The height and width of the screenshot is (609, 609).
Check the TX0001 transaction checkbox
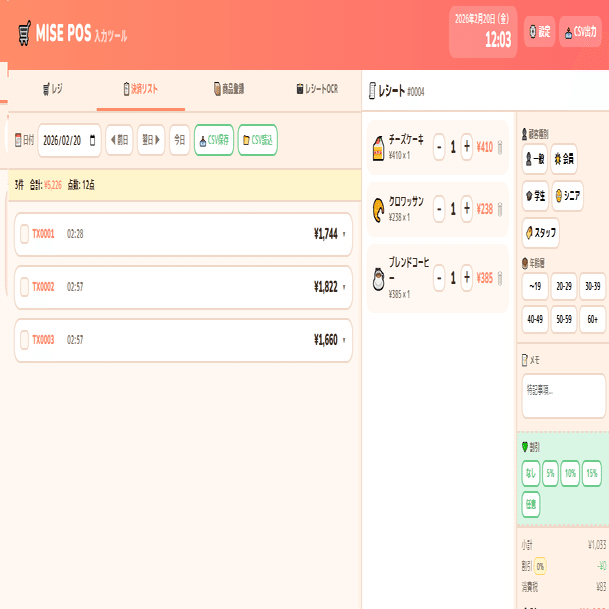24,234
